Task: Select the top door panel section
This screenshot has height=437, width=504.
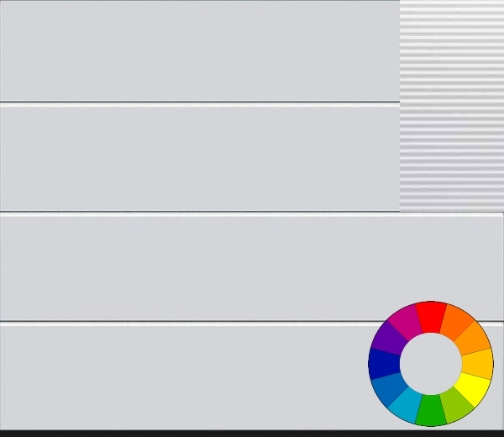Action: [200, 50]
